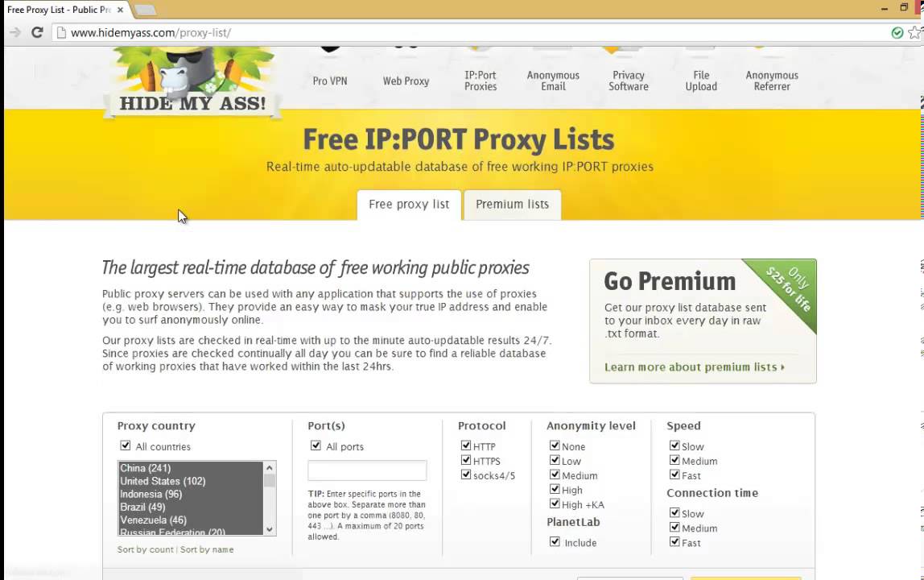The width and height of the screenshot is (924, 580).
Task: Open Web Proxy from the navigation
Action: (x=406, y=81)
